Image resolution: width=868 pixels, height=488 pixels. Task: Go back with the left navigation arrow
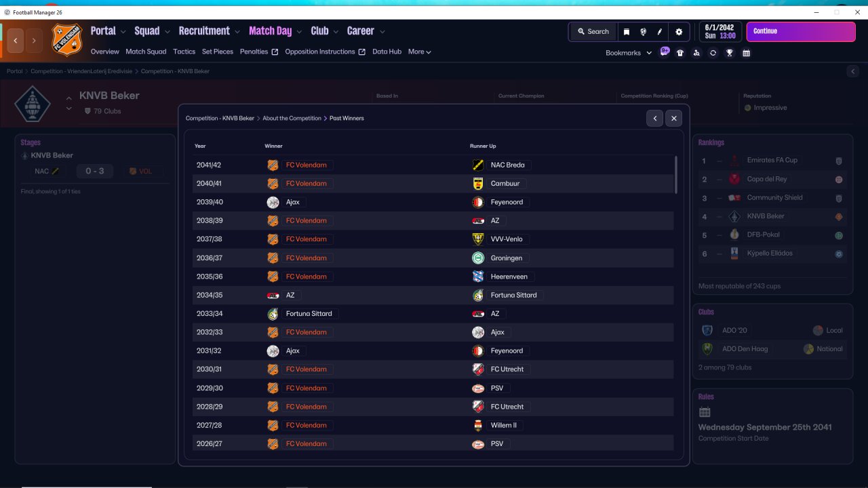point(16,41)
